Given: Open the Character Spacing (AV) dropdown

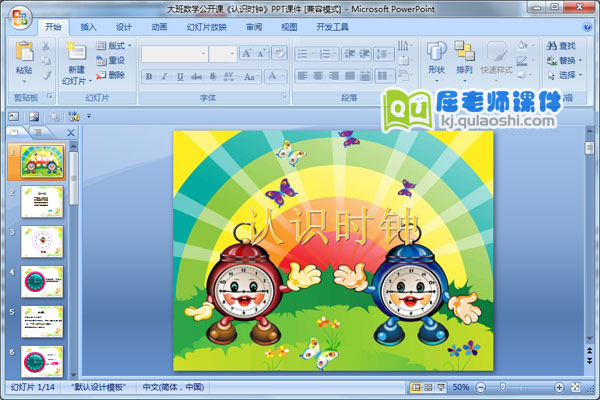Looking at the screenshot, I should [x=230, y=77].
